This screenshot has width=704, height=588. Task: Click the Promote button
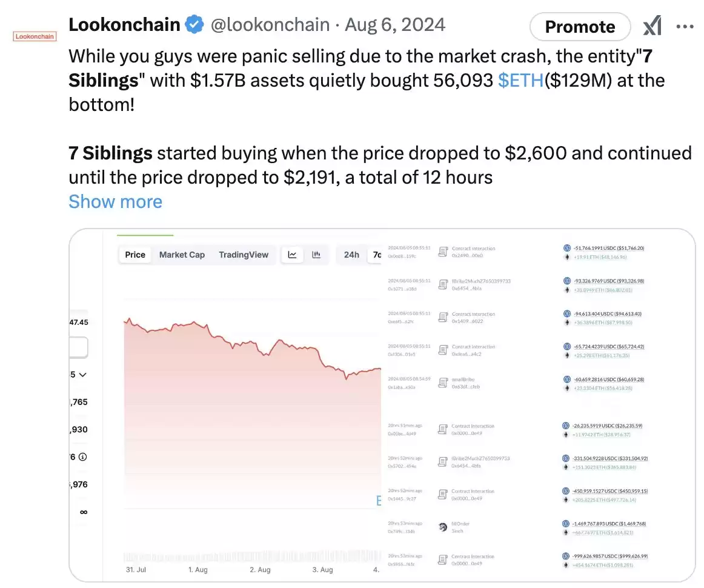(x=580, y=27)
